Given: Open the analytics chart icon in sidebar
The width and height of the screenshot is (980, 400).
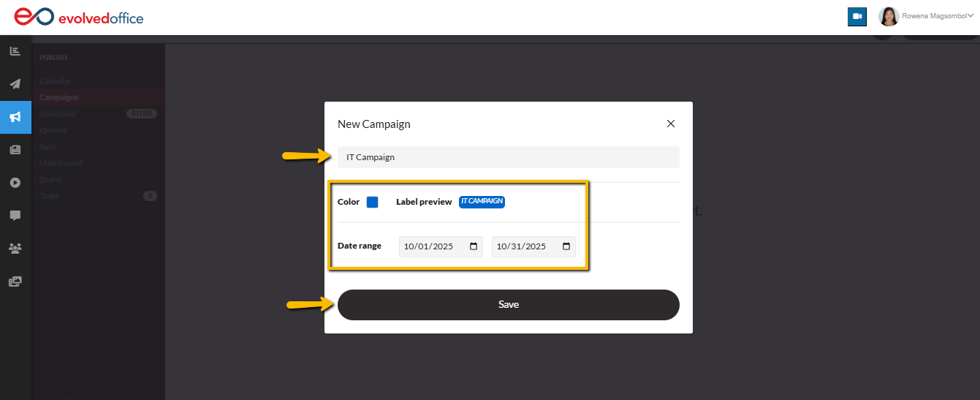Looking at the screenshot, I should [x=15, y=51].
